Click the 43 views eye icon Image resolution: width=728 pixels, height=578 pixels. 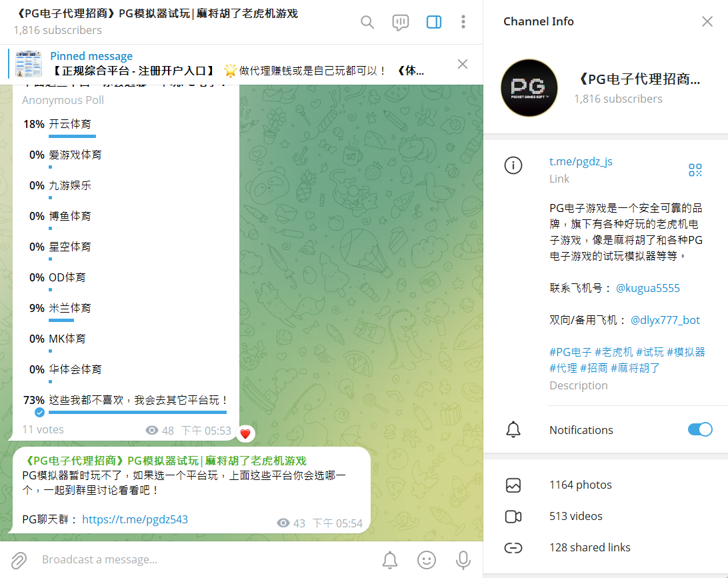click(283, 523)
